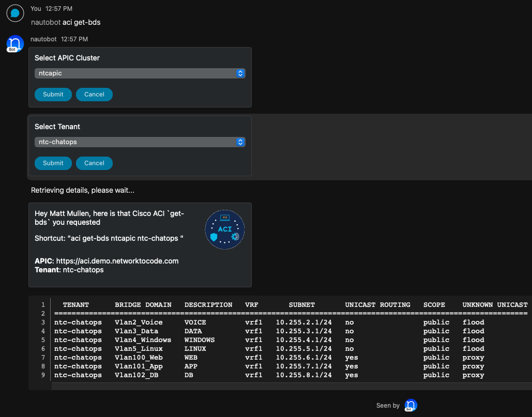Click the Vlan101_App bridge domain cell
This screenshot has width=532, height=417.
click(x=139, y=366)
